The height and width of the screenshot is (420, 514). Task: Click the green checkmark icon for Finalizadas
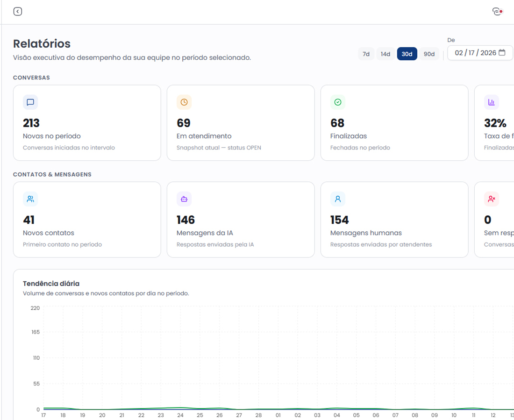pos(338,102)
